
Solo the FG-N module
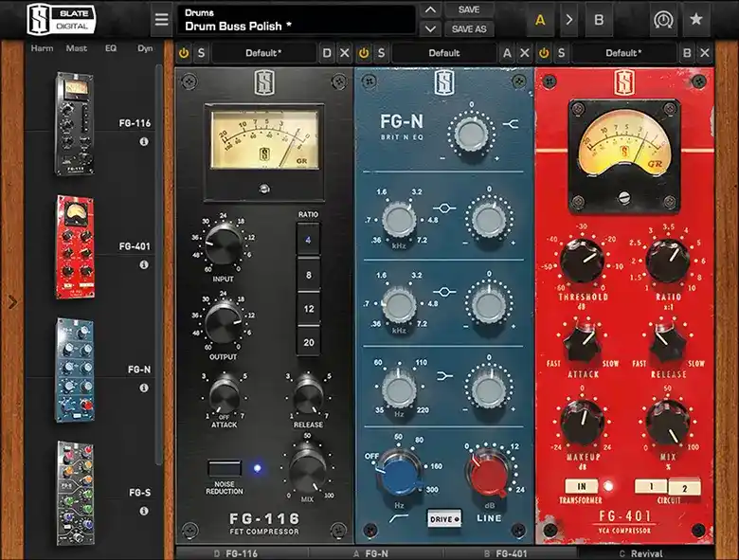(381, 53)
